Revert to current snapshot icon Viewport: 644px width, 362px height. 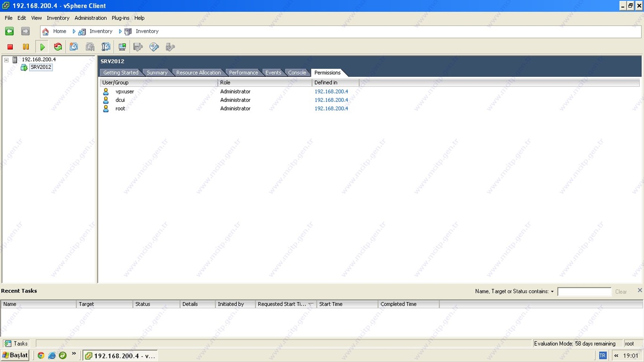point(90,47)
